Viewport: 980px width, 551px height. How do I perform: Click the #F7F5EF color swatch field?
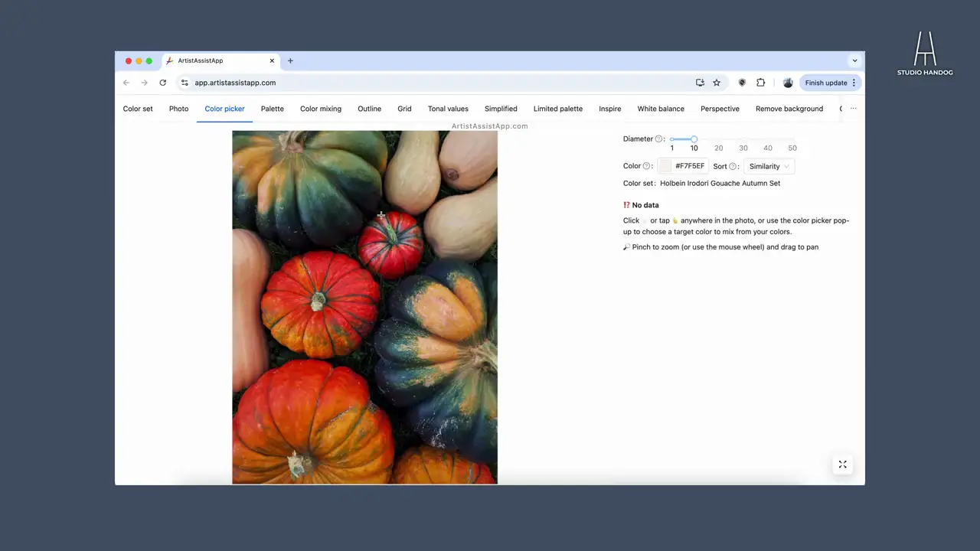pos(681,166)
